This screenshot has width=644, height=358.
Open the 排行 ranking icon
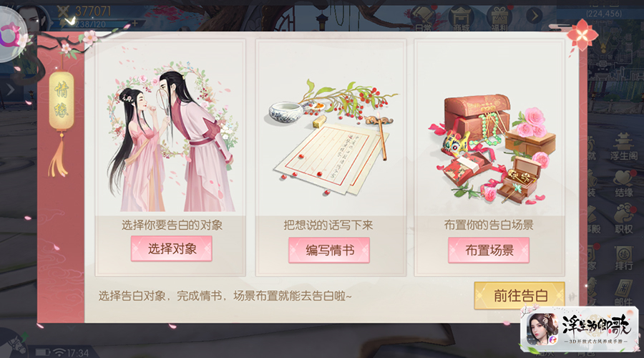623,258
